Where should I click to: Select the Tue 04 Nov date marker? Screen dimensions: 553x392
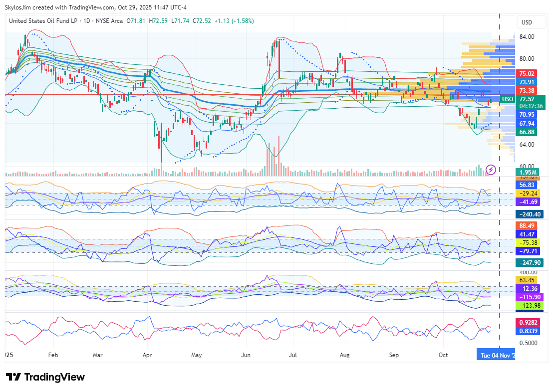click(x=496, y=355)
